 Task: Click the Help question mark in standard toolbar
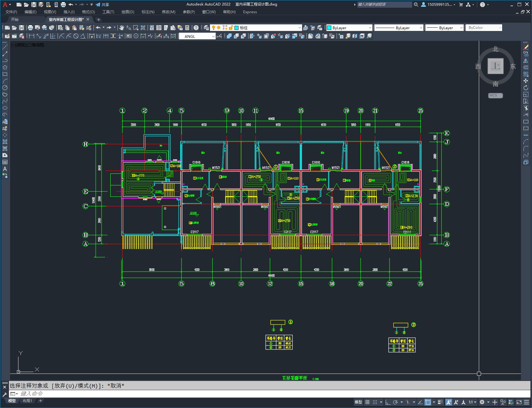[196, 28]
